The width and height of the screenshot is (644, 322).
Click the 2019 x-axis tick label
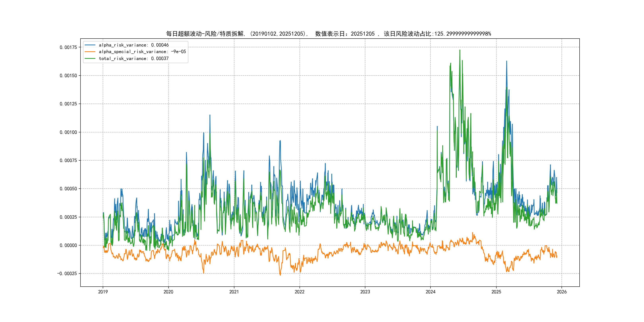103,292
